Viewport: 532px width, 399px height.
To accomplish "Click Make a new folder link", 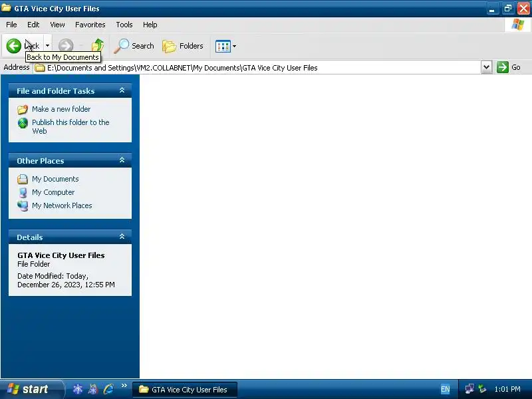I will tap(61, 109).
